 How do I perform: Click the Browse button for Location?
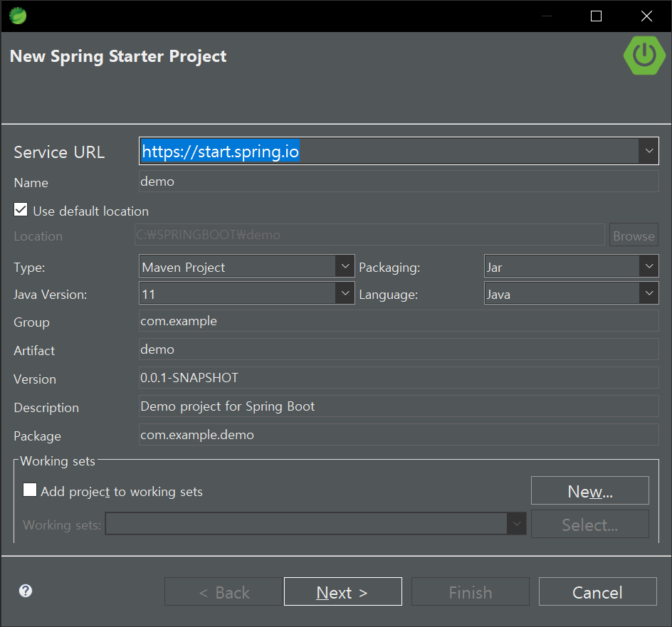(x=634, y=234)
